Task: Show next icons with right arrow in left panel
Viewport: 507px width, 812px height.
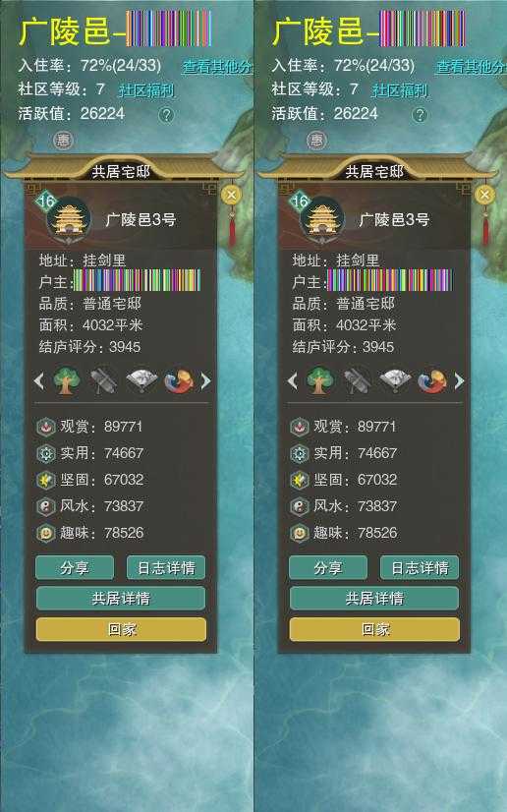Action: point(206,381)
